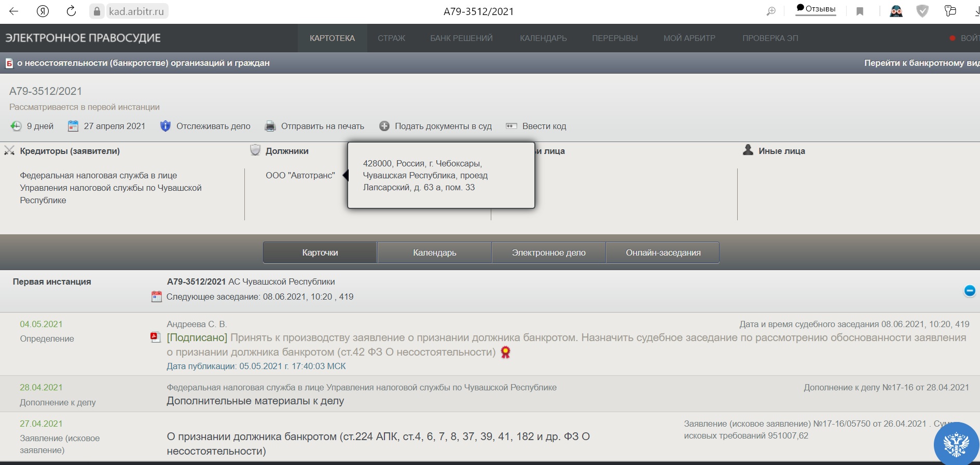This screenshot has height=465, width=980.
Task: Open the Страж menu item
Action: (x=391, y=38)
